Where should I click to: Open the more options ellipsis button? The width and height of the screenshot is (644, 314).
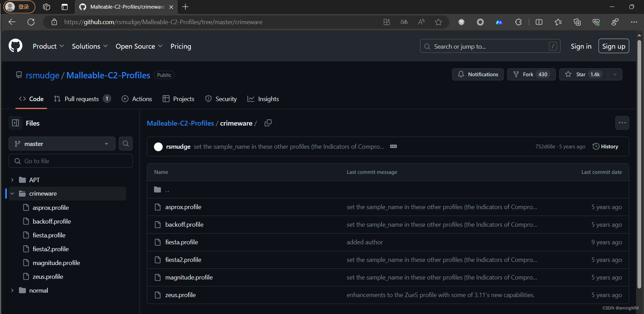point(622,123)
